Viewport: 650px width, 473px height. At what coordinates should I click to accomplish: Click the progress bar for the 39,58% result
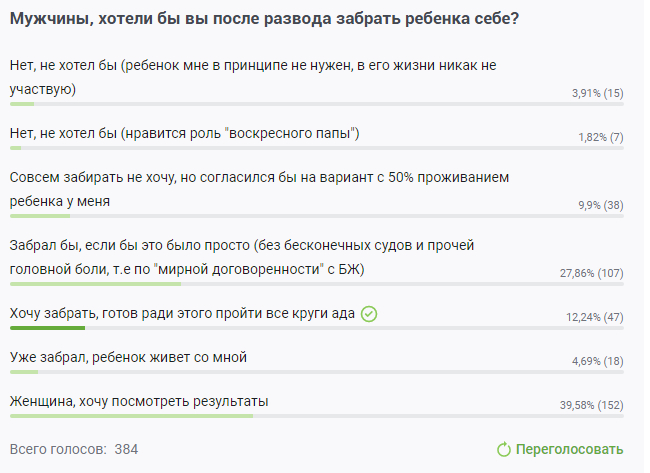point(131,416)
